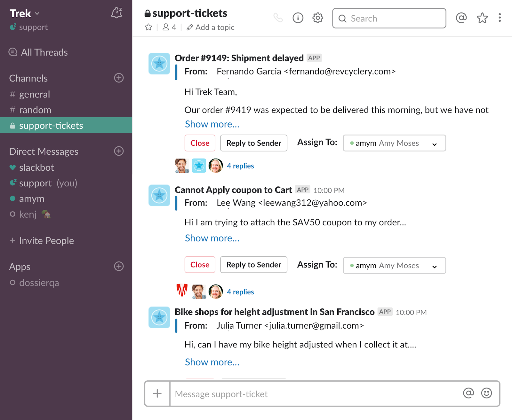
Task: Click app avatar for Order #9149 message
Action: (159, 64)
